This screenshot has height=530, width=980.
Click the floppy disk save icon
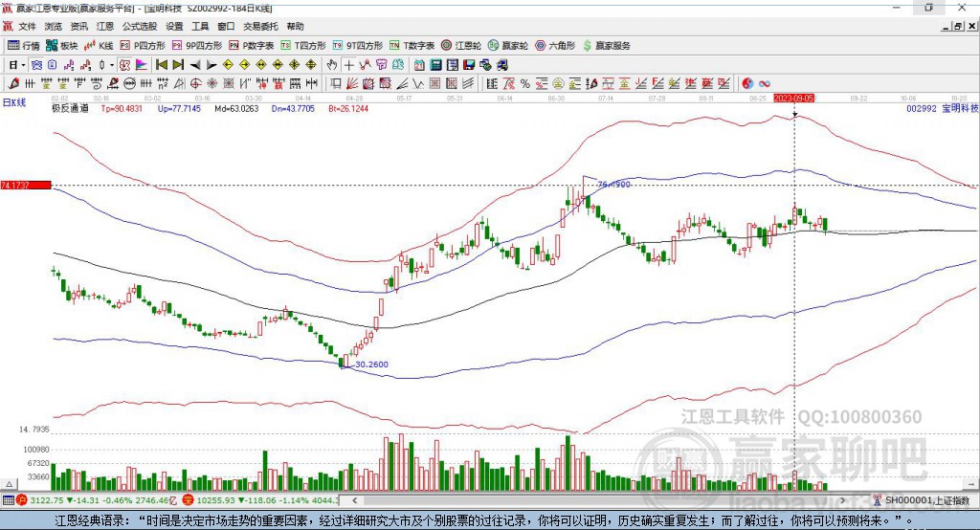coord(469,65)
